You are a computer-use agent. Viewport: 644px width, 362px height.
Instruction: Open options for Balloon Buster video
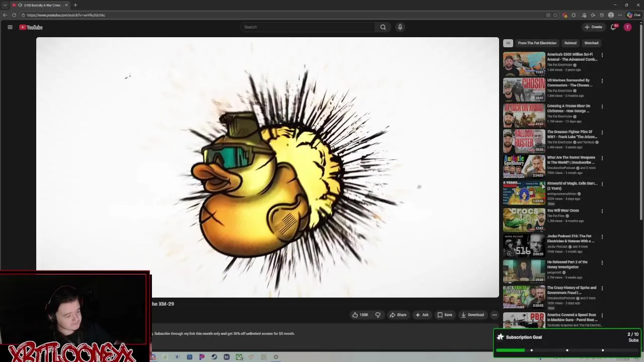click(602, 133)
